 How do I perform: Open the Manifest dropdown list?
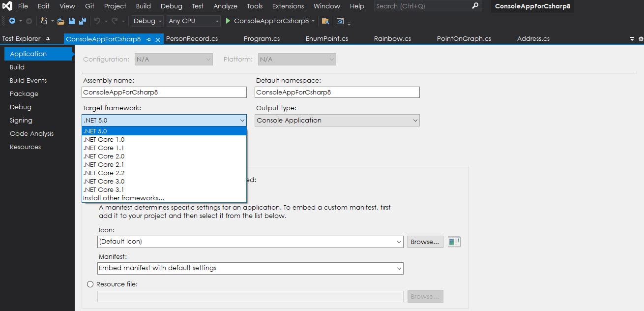coord(250,268)
